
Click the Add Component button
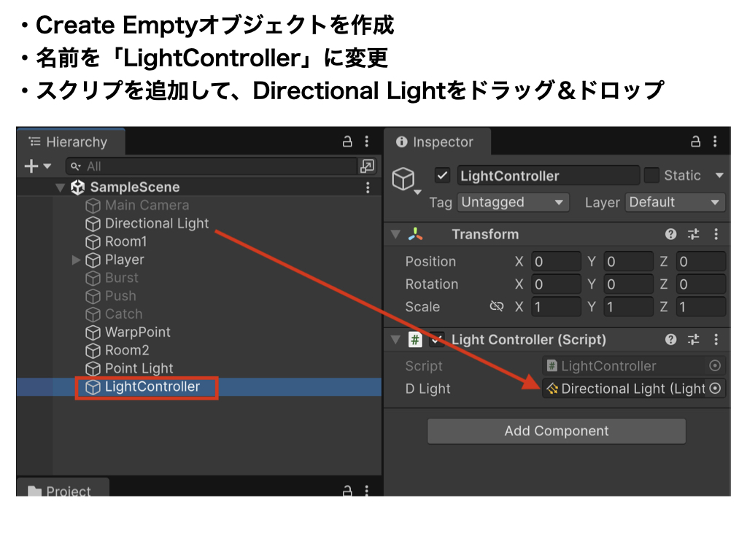[x=556, y=431]
